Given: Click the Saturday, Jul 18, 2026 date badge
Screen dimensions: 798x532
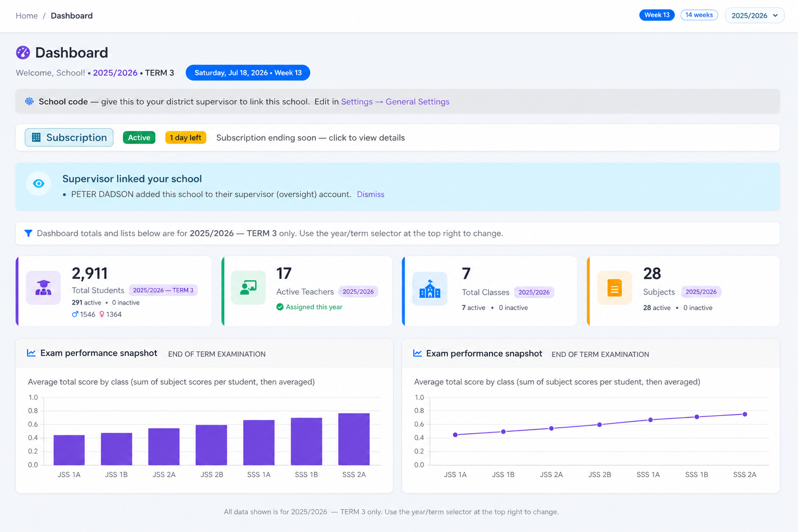Looking at the screenshot, I should coord(248,73).
